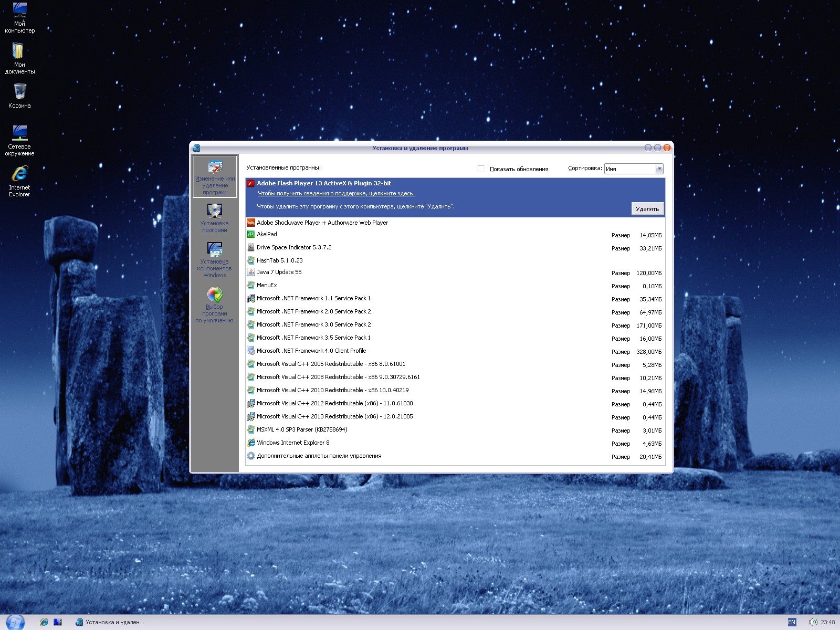Click the Adobe Flash Player 13 ActiveX title text

[324, 183]
